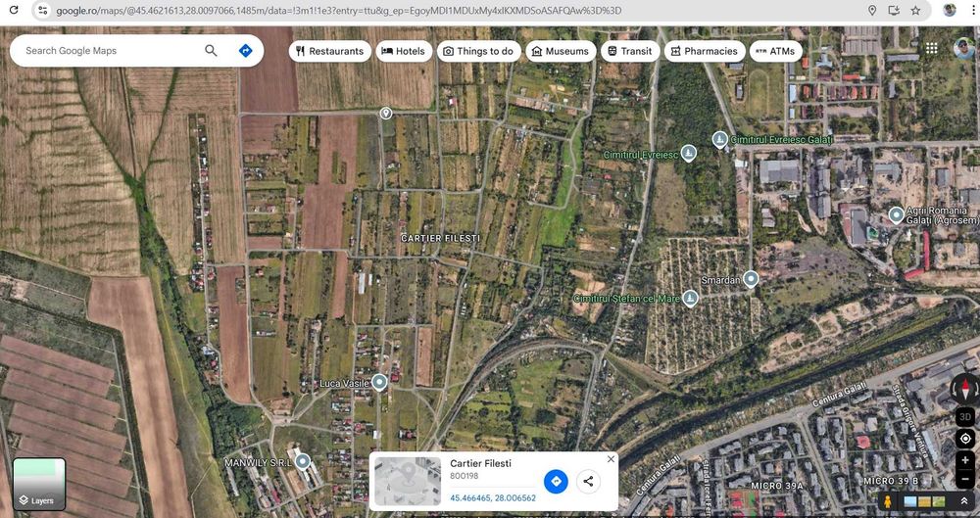Click the Pegman Street View icon
This screenshot has height=518, width=980.
pyautogui.click(x=888, y=501)
